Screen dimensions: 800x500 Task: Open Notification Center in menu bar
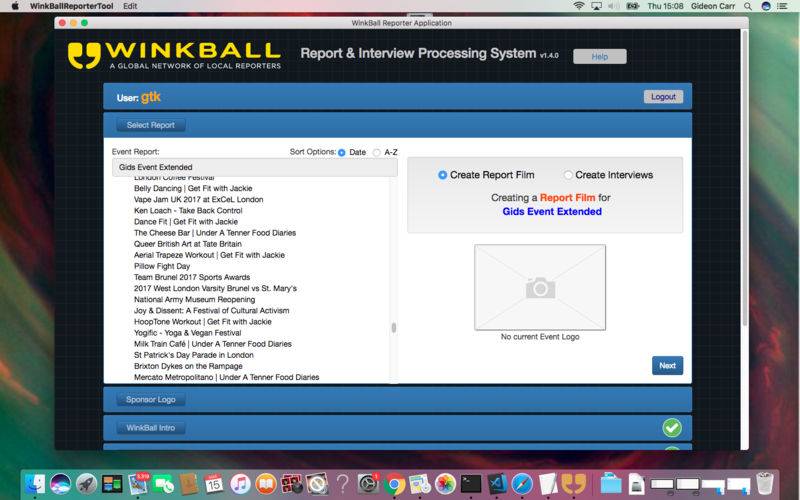[782, 6]
